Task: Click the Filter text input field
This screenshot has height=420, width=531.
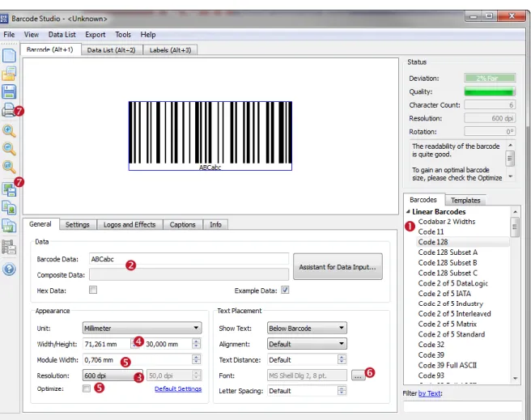Action: 462,406
